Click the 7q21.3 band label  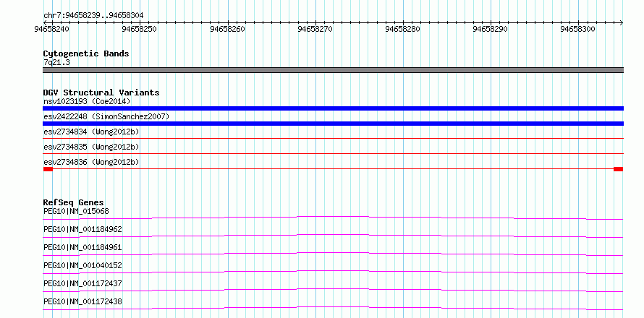click(56, 62)
